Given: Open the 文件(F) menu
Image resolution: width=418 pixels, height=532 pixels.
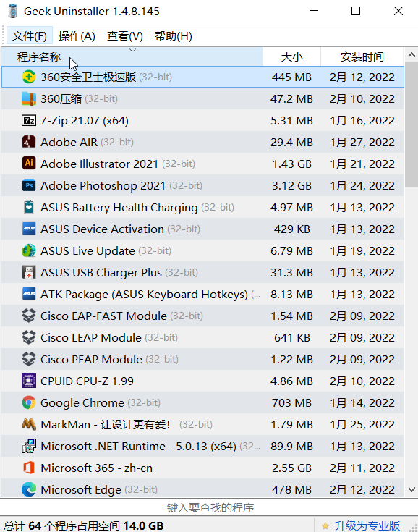Looking at the screenshot, I should pyautogui.click(x=30, y=35).
